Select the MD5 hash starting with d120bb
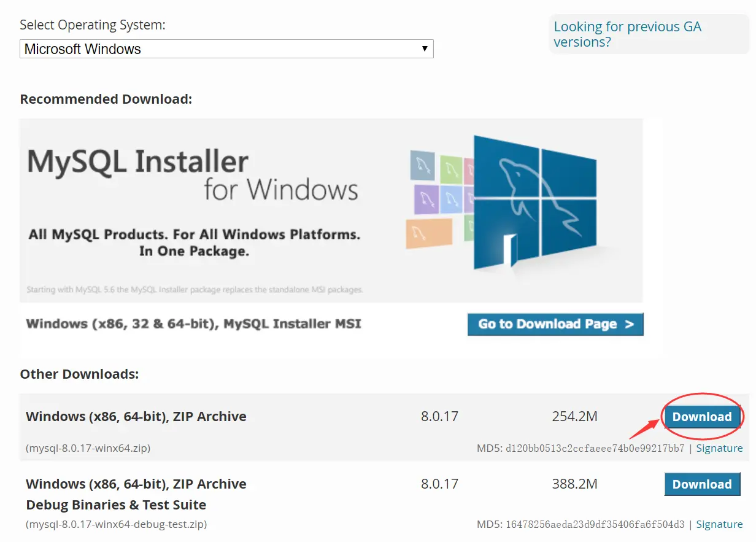The height and width of the screenshot is (542, 756). point(595,448)
